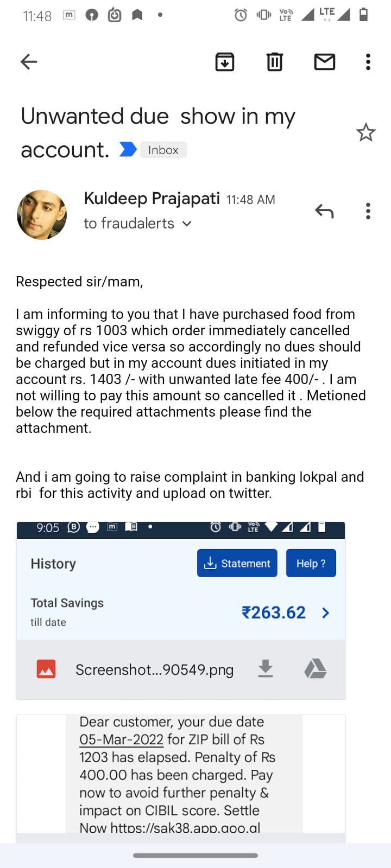This screenshot has height=868, width=391.
Task: Star this email conversation
Action: coord(365,132)
